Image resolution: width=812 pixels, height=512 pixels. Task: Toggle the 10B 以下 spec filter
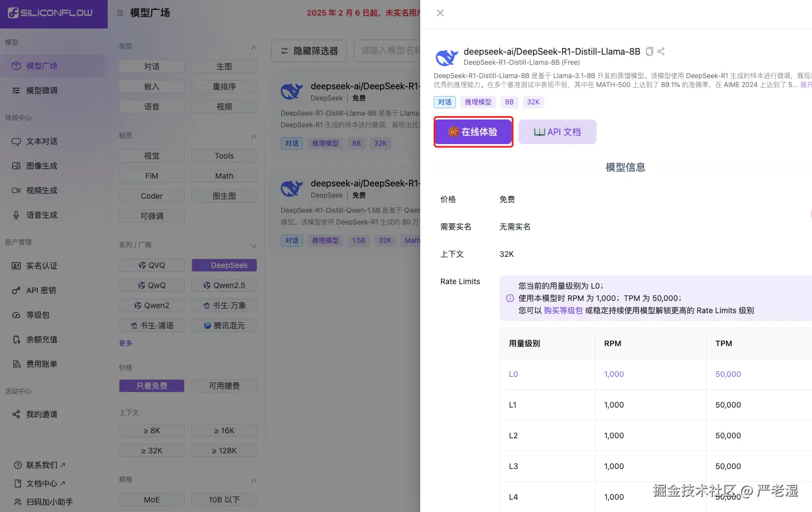tap(224, 500)
